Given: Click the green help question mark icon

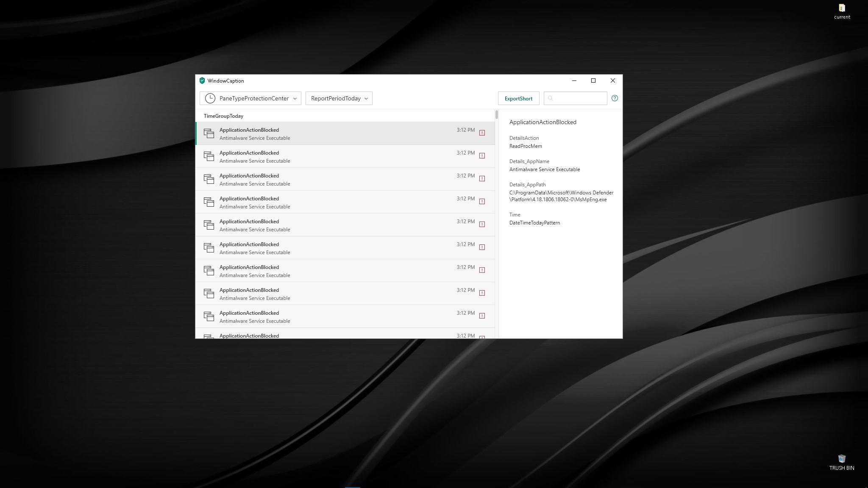Looking at the screenshot, I should 615,98.
